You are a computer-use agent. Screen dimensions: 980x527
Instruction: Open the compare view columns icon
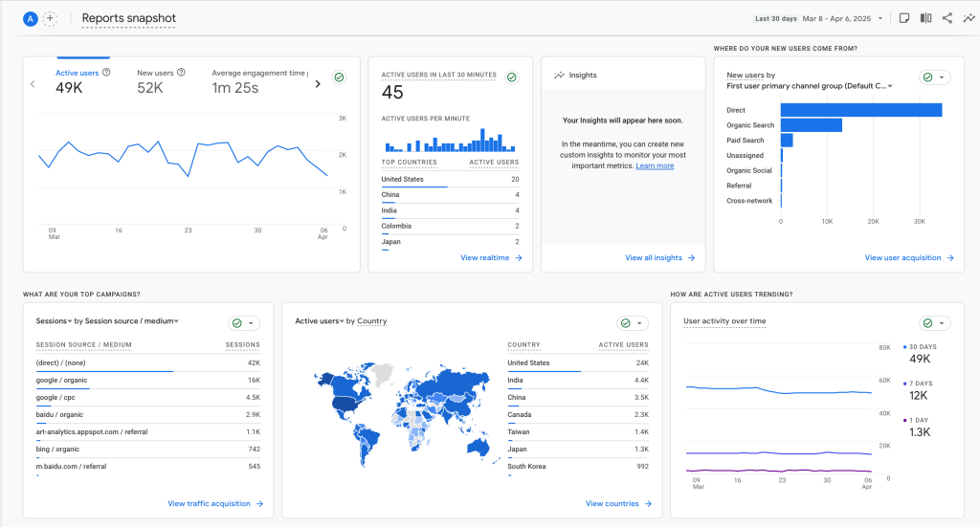click(x=925, y=18)
